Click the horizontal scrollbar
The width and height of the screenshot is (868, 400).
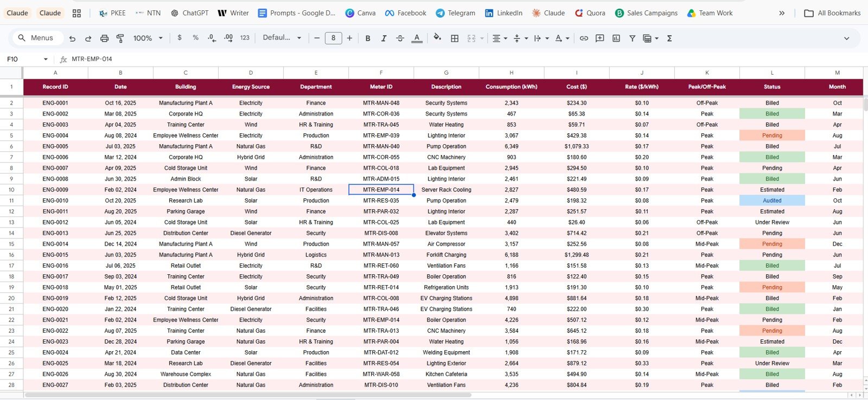coord(248,395)
